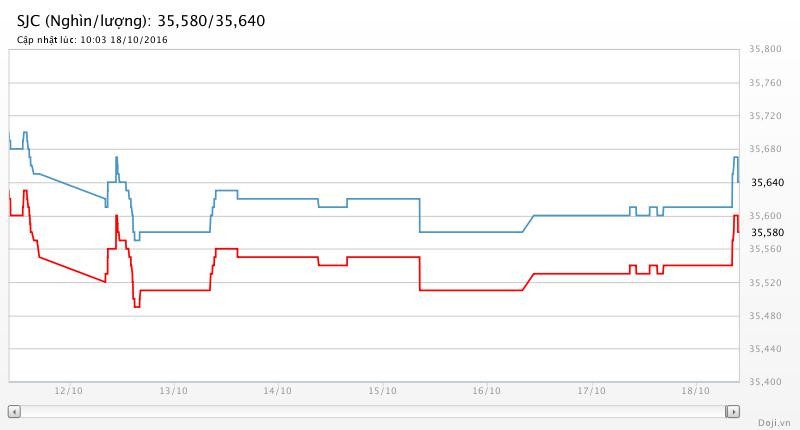This screenshot has width=800, height=430.
Task: Click the 35,800 y-axis label
Action: pyautogui.click(x=765, y=49)
